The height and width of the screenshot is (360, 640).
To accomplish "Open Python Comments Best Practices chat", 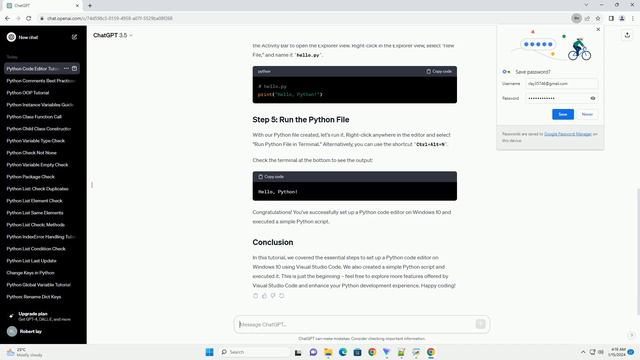I will (x=41, y=81).
